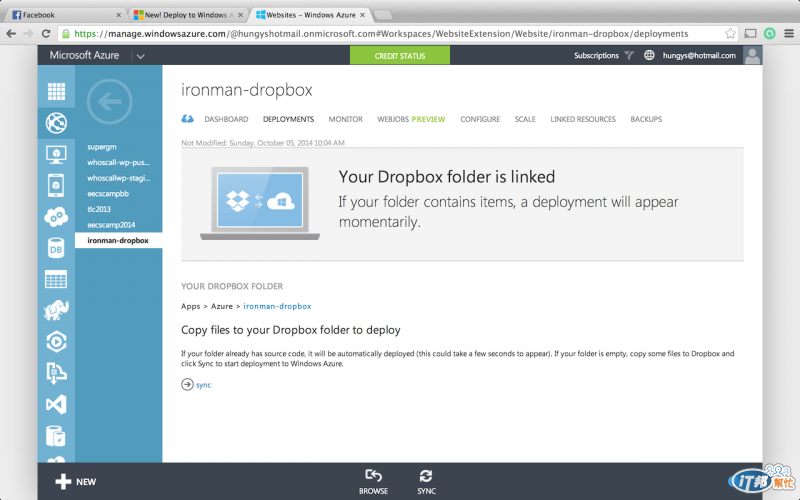The height and width of the screenshot is (500, 800).
Task: Open the Linked Resources tab
Action: tap(583, 119)
